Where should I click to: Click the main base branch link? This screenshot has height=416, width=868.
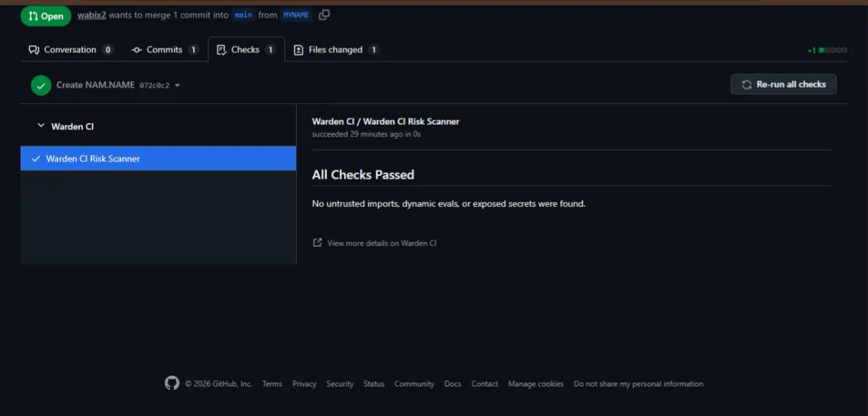coord(243,15)
